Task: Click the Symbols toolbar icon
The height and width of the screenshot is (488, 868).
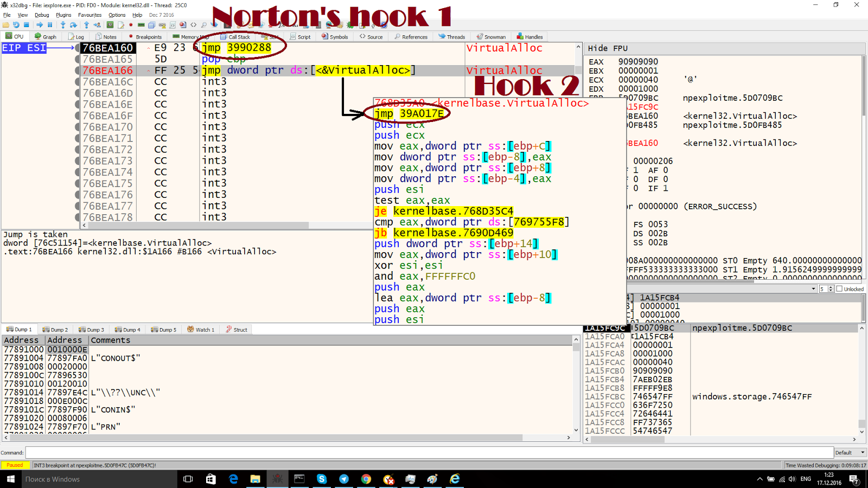Action: pyautogui.click(x=183, y=25)
